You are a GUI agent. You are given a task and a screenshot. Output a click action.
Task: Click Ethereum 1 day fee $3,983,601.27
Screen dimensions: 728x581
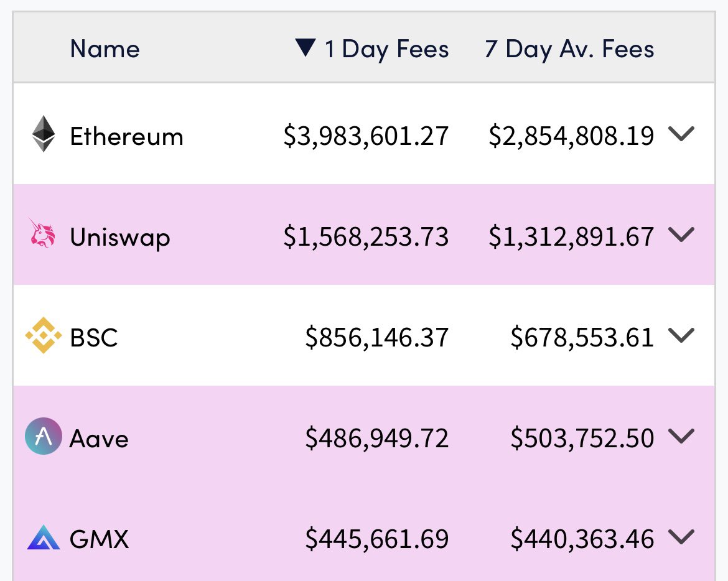coord(366,136)
